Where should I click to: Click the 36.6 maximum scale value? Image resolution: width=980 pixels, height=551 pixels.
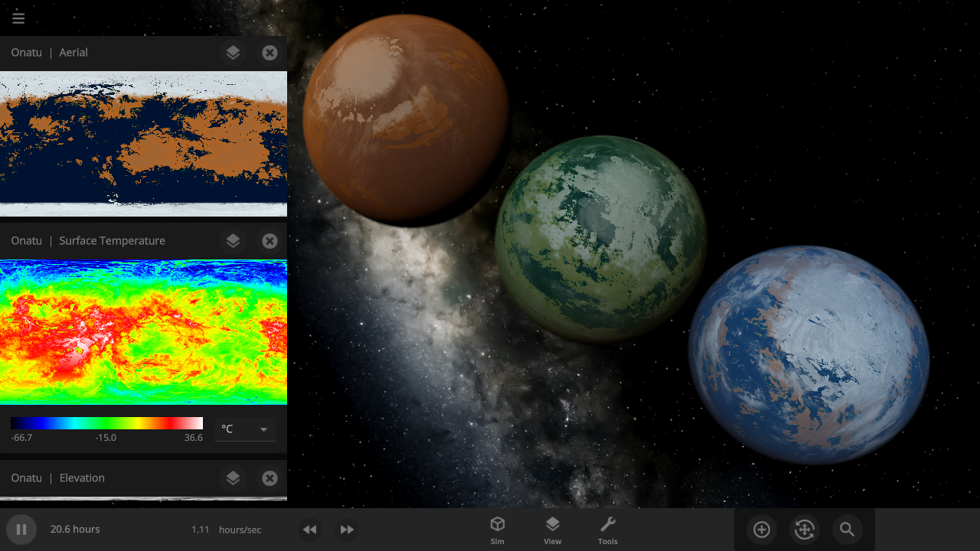pos(194,438)
